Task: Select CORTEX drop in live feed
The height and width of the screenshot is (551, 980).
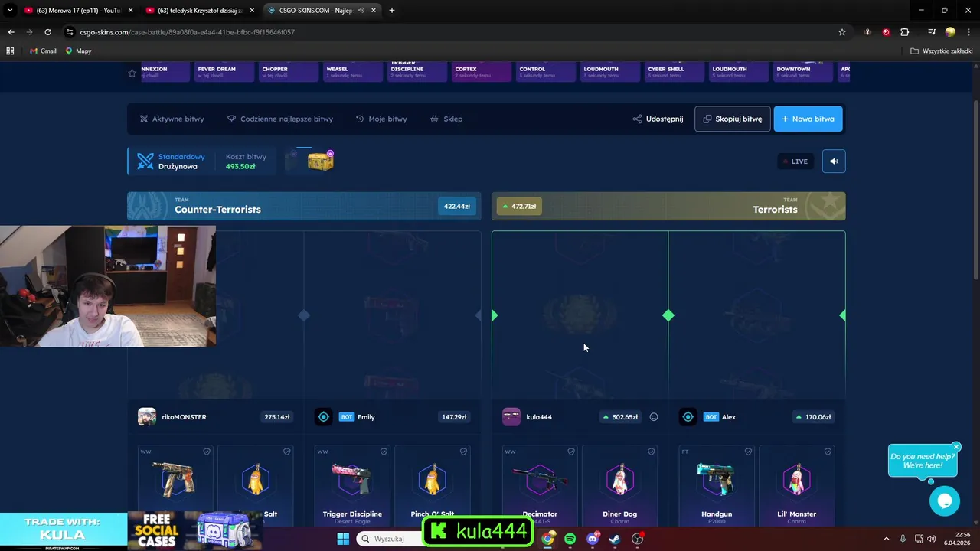Action: tap(480, 71)
